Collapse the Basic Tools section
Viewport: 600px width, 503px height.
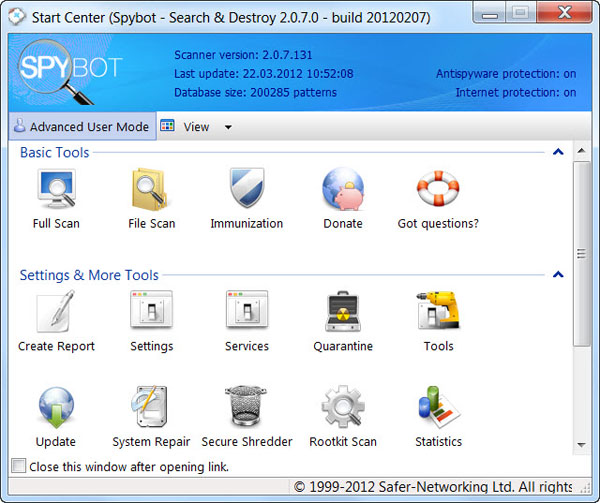(558, 152)
